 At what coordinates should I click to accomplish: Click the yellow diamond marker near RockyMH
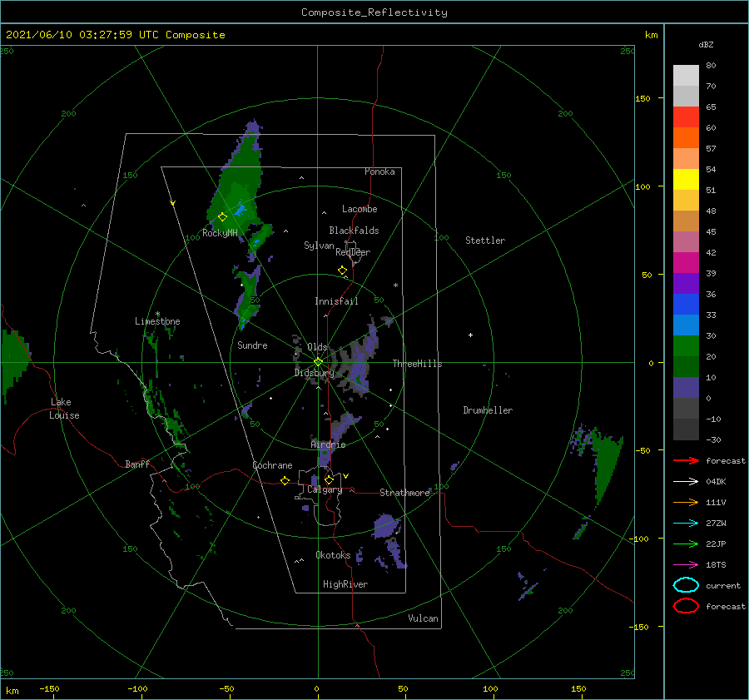(x=222, y=217)
